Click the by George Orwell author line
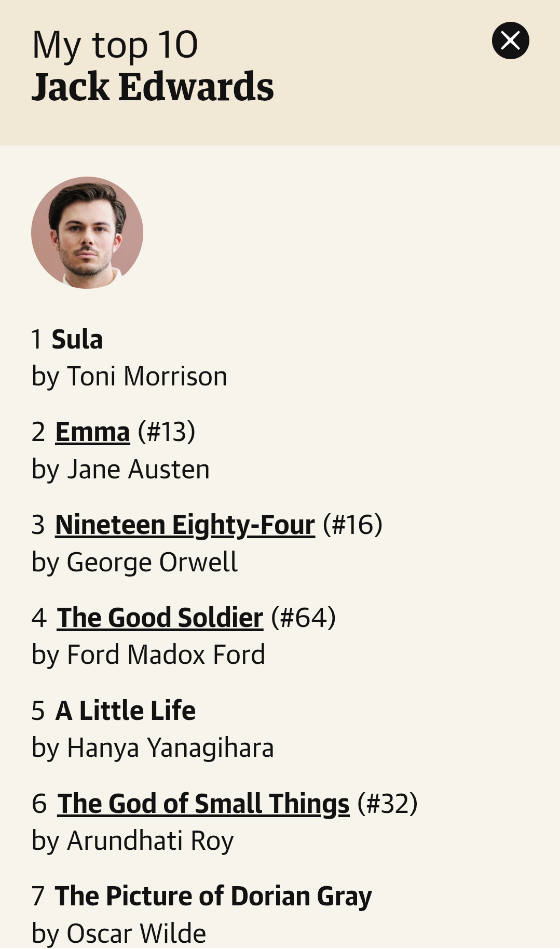 134,563
